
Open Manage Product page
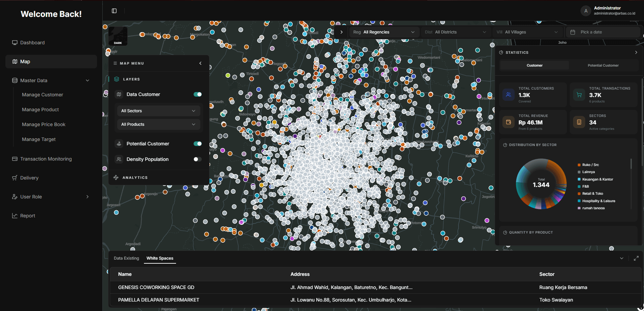coord(41,110)
